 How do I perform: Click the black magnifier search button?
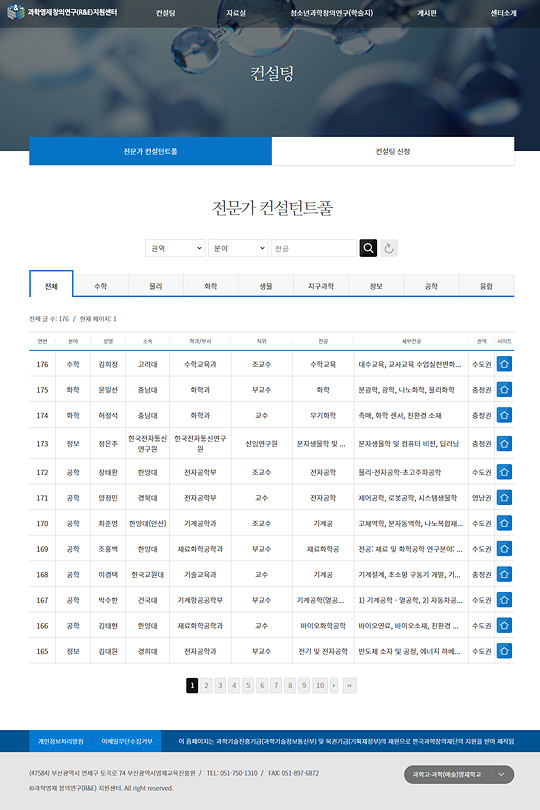[368, 248]
